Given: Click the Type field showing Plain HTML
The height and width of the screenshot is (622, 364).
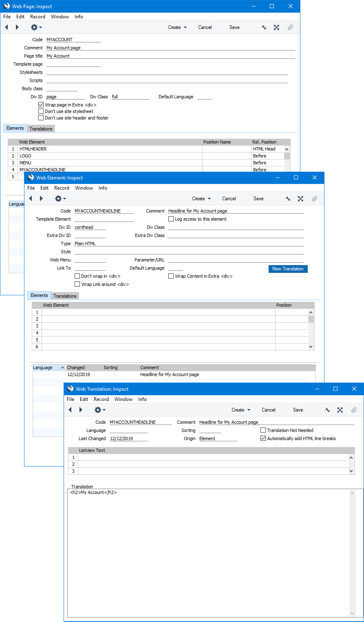Looking at the screenshot, I should click(189, 243).
